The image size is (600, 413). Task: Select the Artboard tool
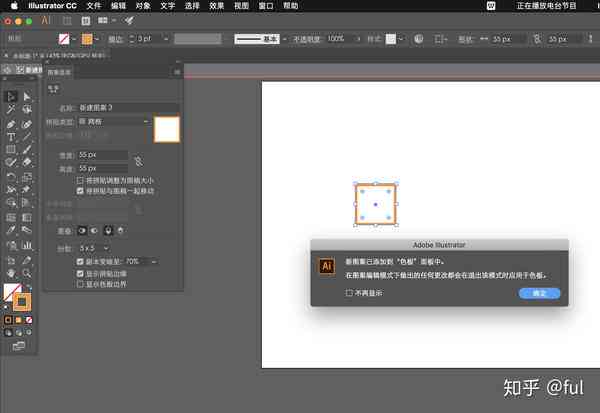11,261
